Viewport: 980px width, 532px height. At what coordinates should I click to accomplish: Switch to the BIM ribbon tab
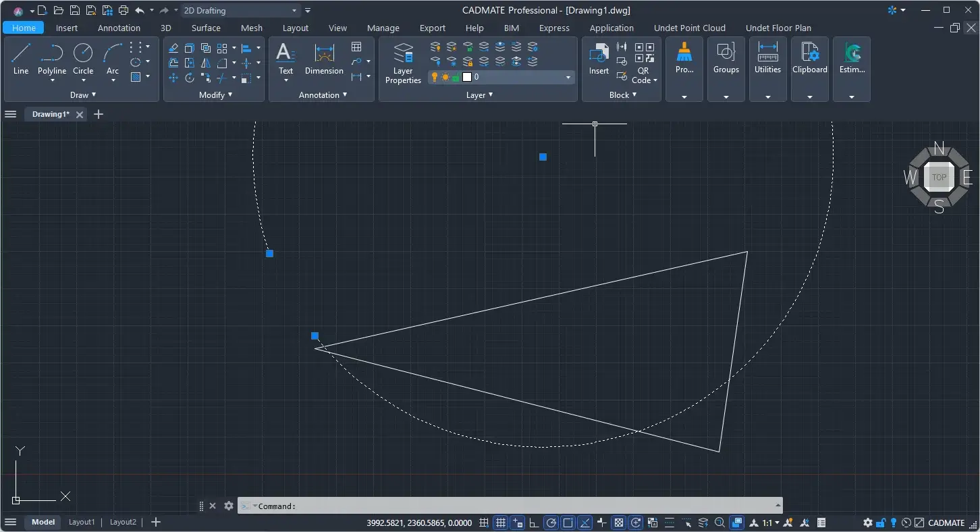point(512,28)
